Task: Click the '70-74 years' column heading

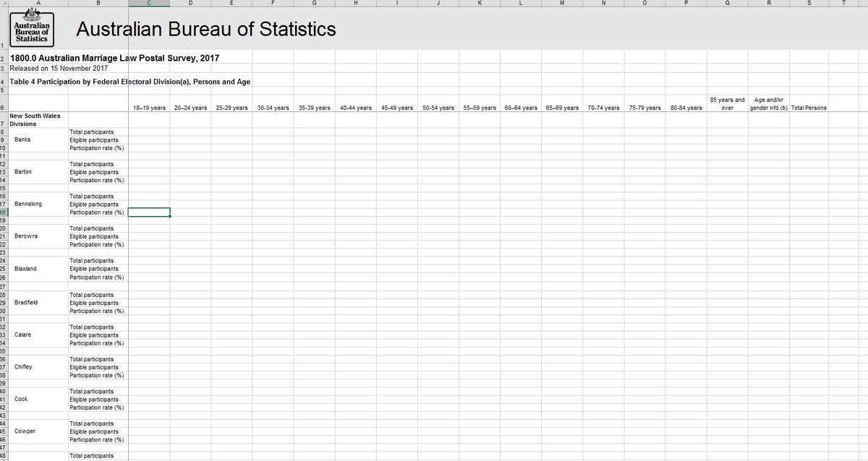Action: click(603, 108)
